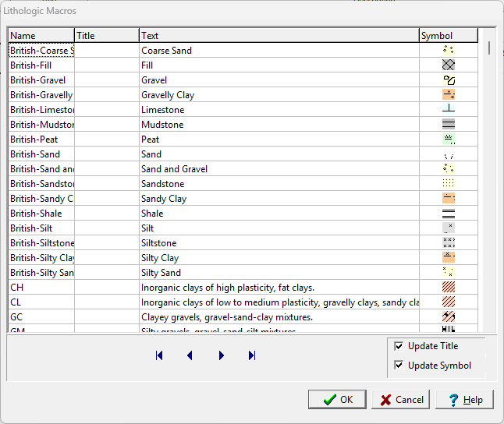Image resolution: width=504 pixels, height=424 pixels.
Task: Select the Fill lithology symbol
Action: 448,65
